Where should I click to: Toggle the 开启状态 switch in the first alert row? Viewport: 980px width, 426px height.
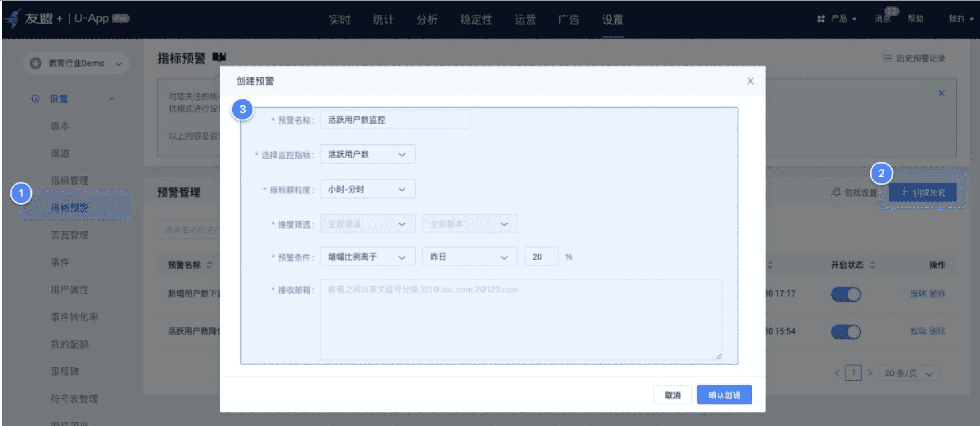(846, 294)
